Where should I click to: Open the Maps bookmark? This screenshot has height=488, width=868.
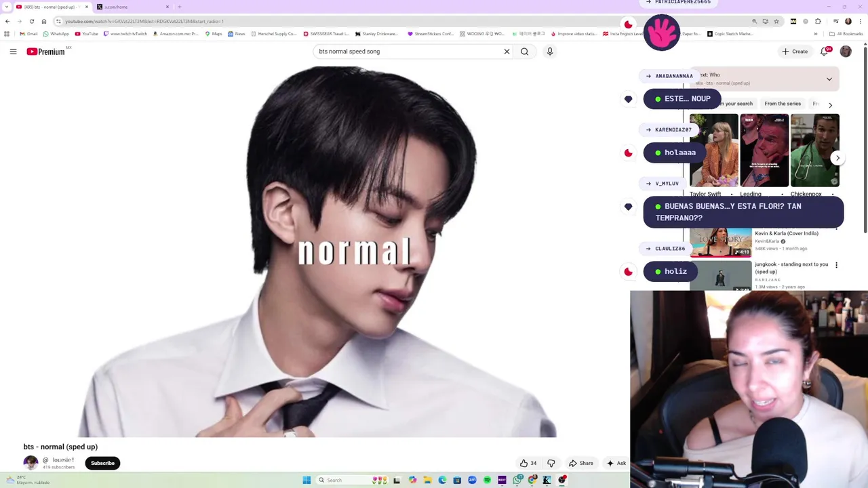[x=214, y=34]
